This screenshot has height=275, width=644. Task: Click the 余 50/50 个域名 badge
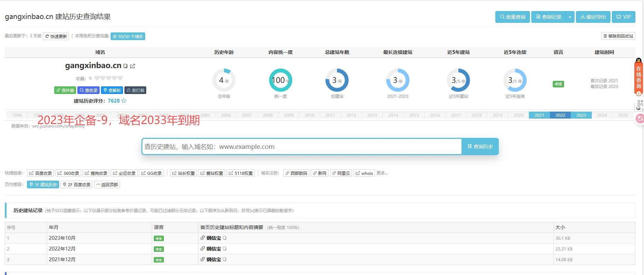(128, 36)
